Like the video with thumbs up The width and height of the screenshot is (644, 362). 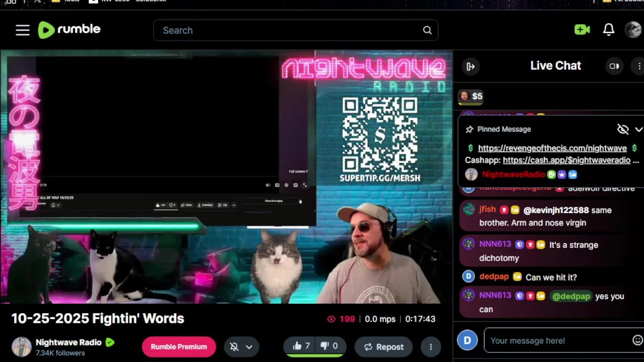tap(301, 346)
